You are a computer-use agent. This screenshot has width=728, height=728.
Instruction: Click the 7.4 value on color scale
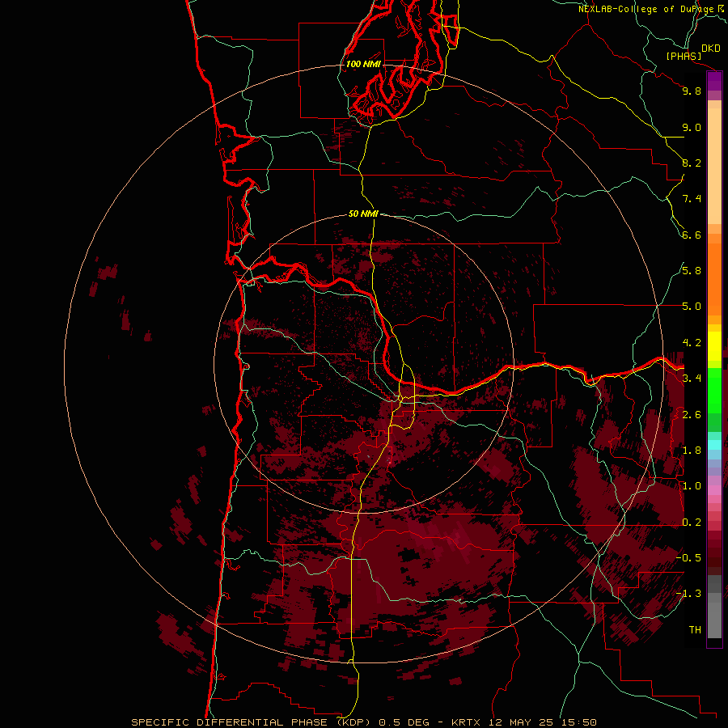pyautogui.click(x=692, y=199)
